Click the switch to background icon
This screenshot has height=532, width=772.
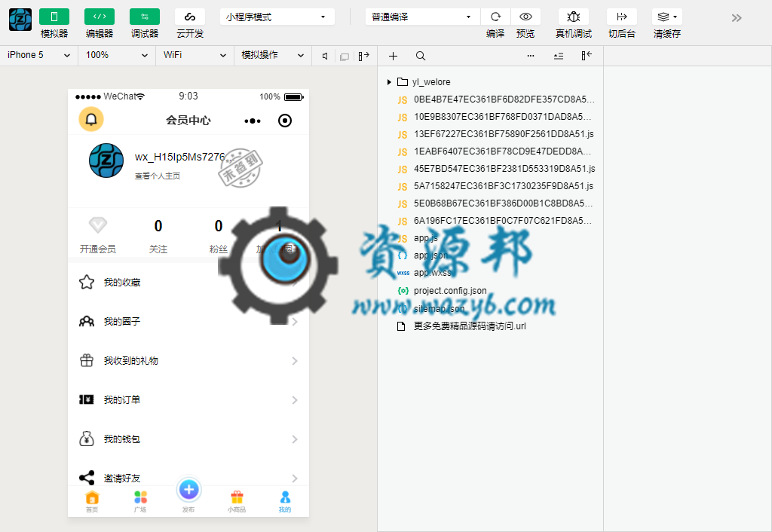[622, 17]
